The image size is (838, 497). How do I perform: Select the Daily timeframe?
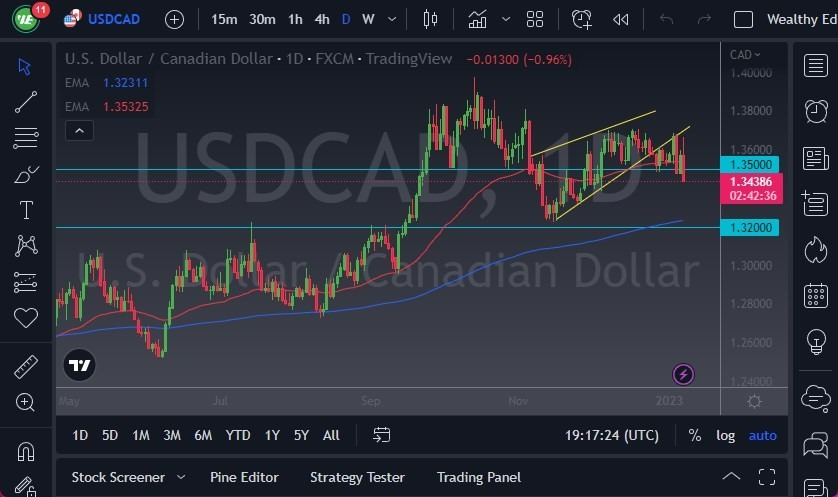346,20
